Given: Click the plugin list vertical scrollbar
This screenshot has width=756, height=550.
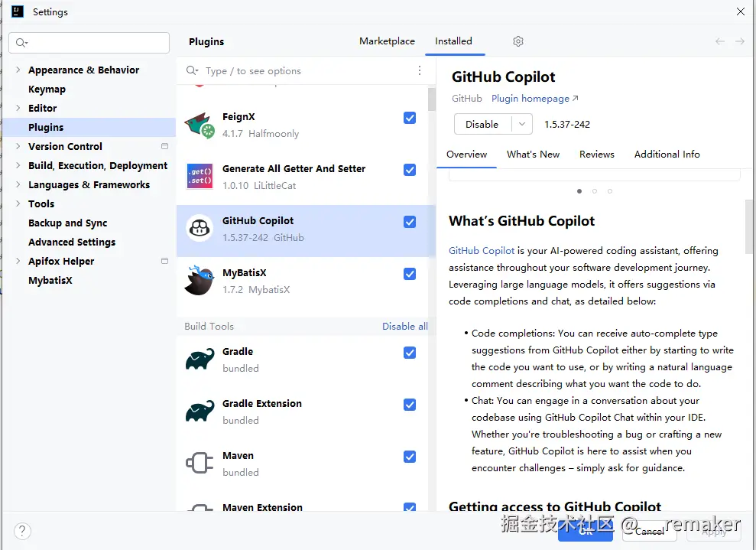Looking at the screenshot, I should pyautogui.click(x=432, y=99).
